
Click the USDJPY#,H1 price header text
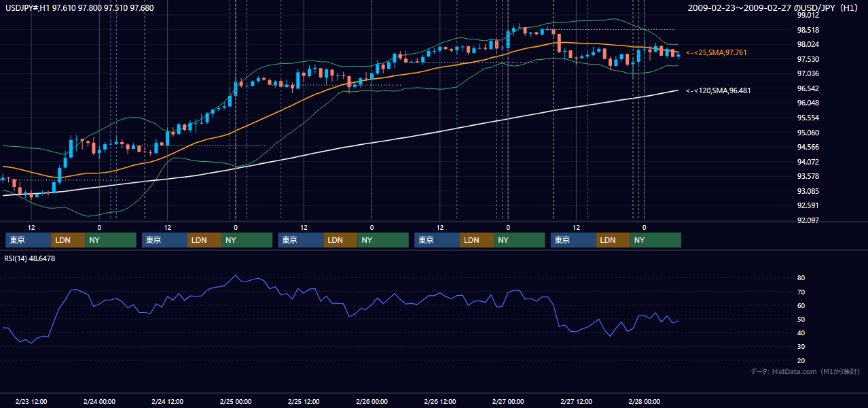coord(79,7)
